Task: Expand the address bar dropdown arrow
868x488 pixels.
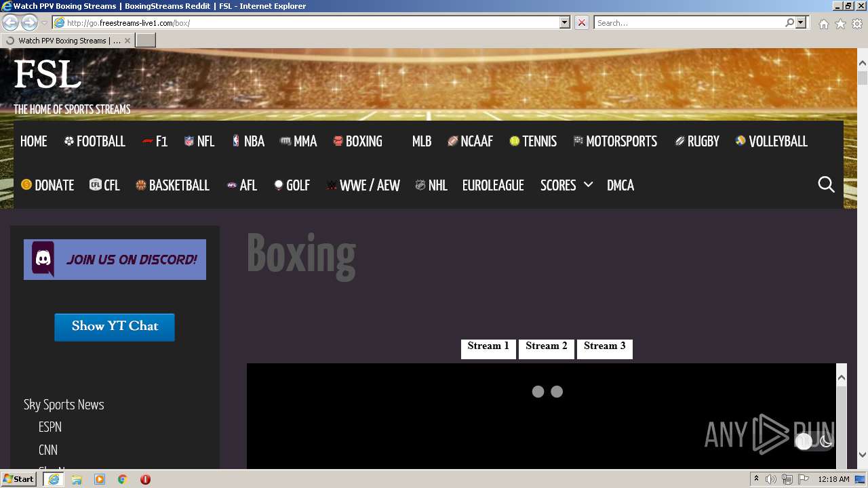Action: tap(565, 22)
